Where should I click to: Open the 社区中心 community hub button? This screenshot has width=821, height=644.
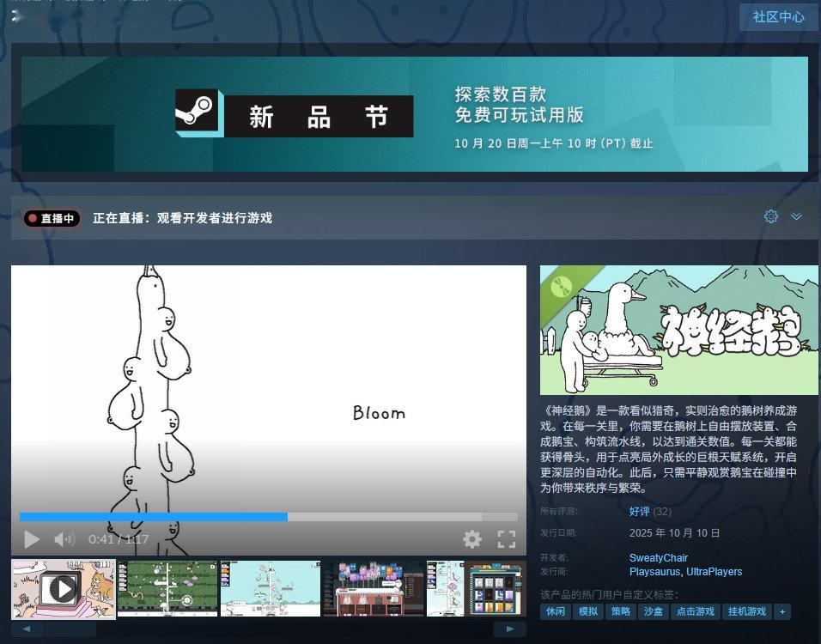click(779, 17)
